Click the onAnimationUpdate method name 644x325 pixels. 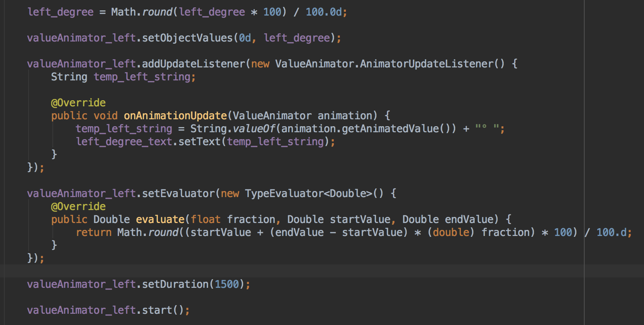coord(175,116)
